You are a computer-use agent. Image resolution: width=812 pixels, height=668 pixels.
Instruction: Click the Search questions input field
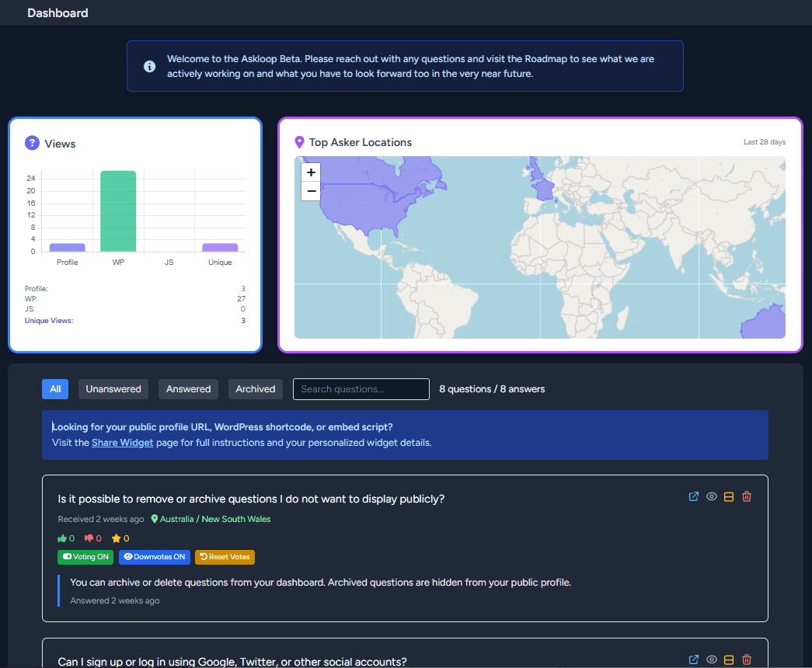[x=361, y=389]
